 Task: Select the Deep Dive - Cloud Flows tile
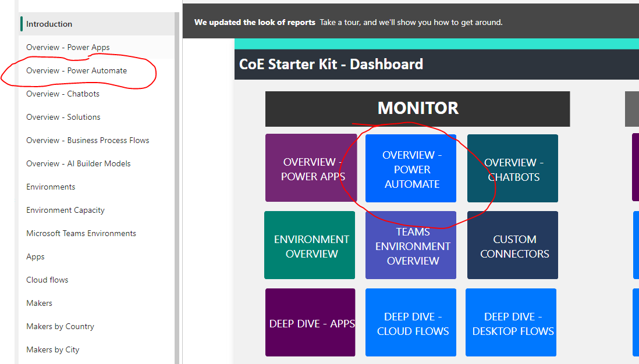click(x=410, y=322)
